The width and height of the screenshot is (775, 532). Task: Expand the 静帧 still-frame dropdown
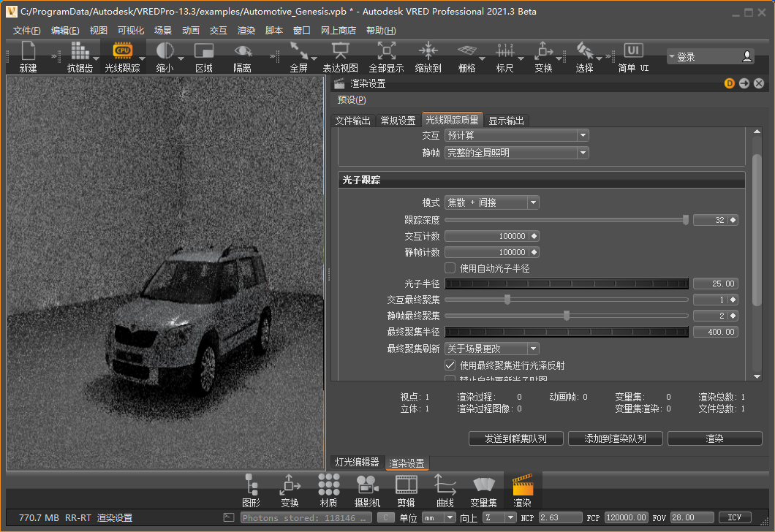[x=516, y=153]
